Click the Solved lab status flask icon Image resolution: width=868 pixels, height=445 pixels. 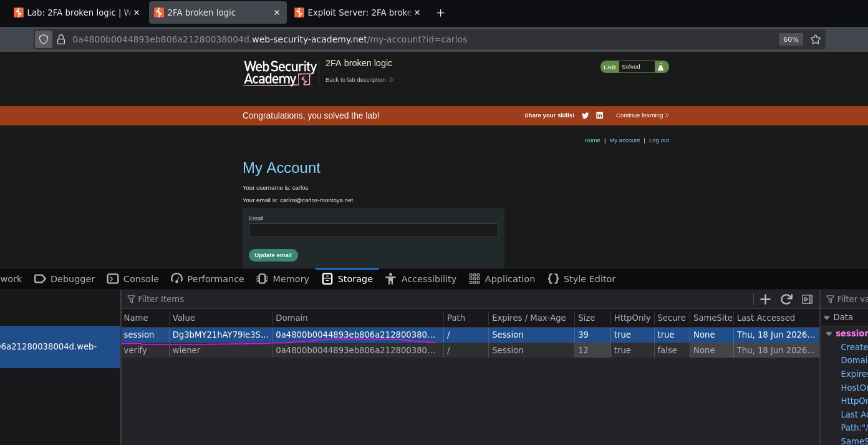[x=660, y=67]
